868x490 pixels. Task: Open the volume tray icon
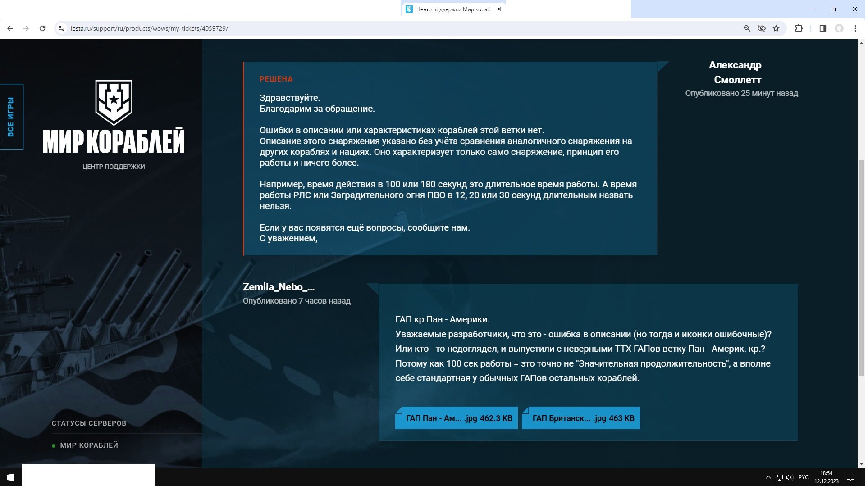point(790,477)
